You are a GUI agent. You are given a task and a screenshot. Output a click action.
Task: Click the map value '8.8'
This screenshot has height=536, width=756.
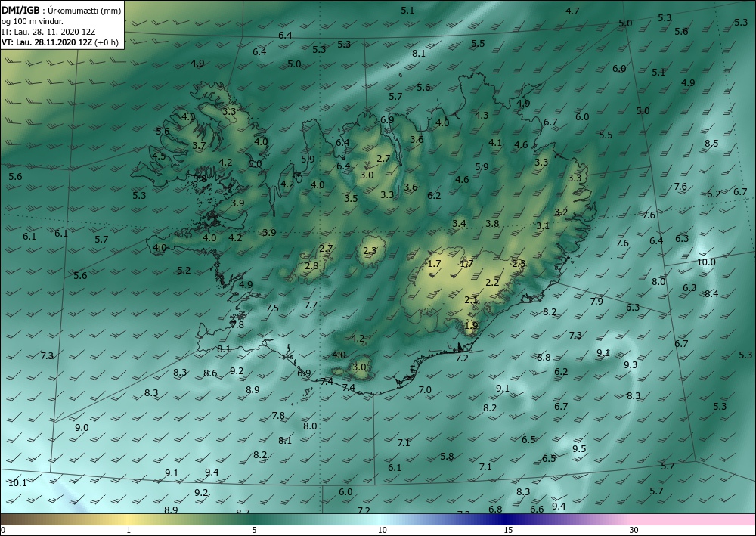tap(544, 357)
